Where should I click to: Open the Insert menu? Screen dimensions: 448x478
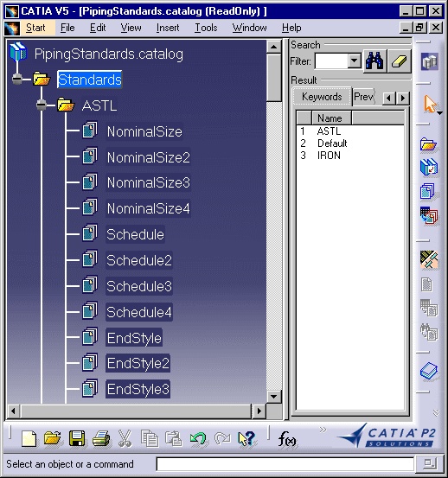168,28
